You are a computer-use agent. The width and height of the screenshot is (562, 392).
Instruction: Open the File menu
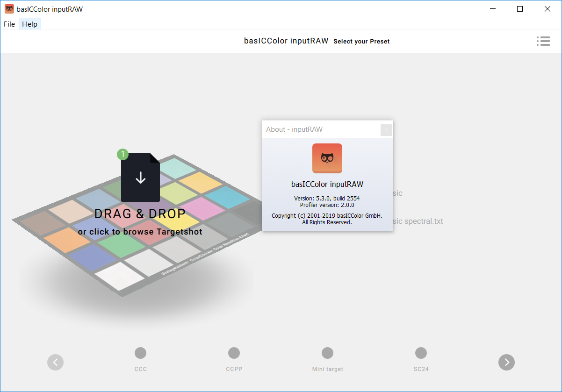(x=9, y=24)
